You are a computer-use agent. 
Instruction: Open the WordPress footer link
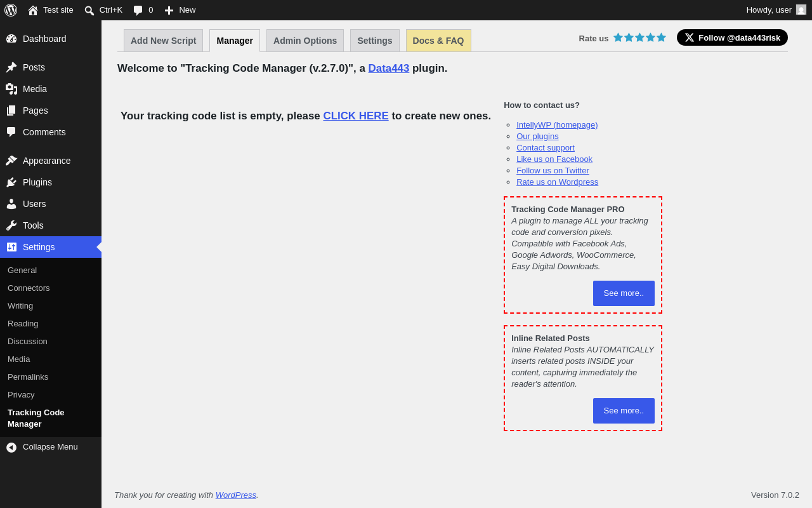tap(236, 495)
